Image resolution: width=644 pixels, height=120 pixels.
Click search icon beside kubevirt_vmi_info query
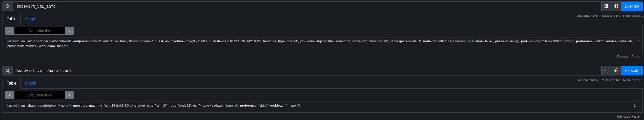tap(8, 6)
